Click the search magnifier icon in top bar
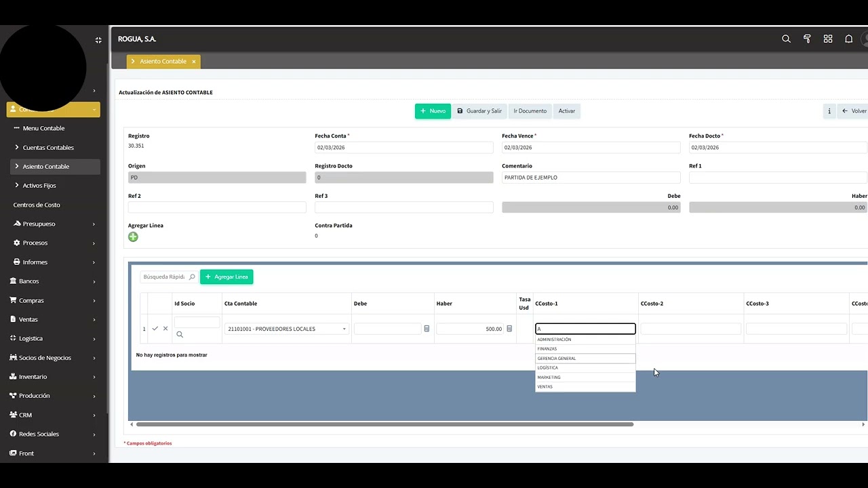 [786, 39]
